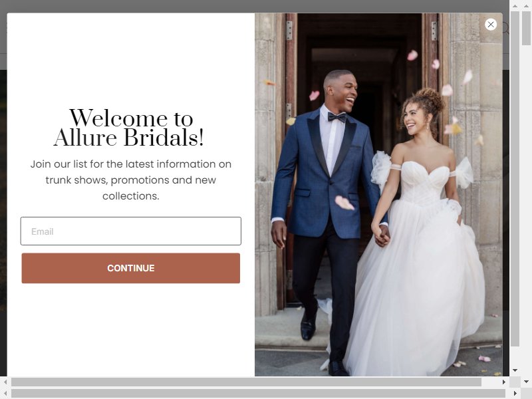
Task: Close the Welcome to Allure Bridals popup
Action: [491, 25]
